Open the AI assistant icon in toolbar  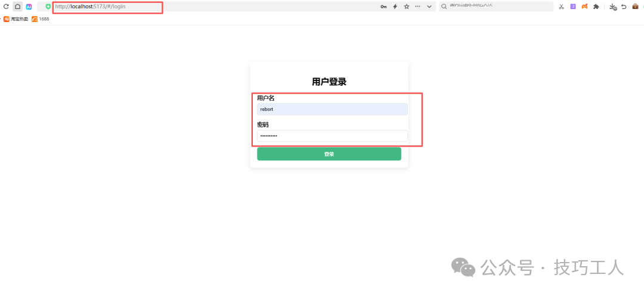(29, 7)
